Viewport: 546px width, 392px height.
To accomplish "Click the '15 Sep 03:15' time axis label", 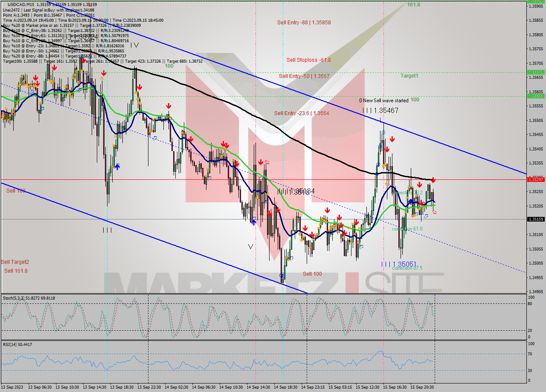I will 340,387.
